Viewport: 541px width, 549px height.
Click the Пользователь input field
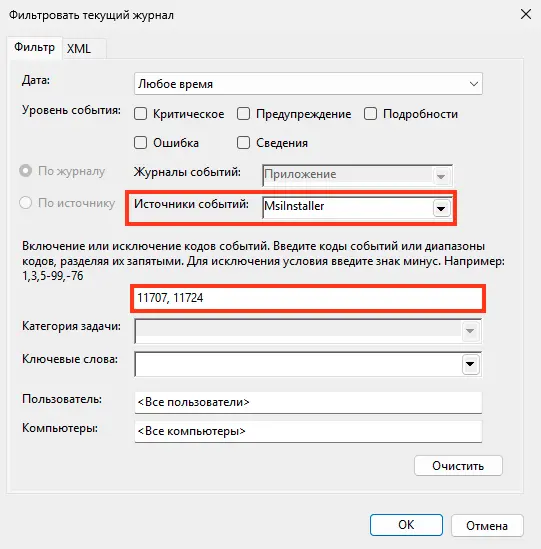[x=308, y=402]
